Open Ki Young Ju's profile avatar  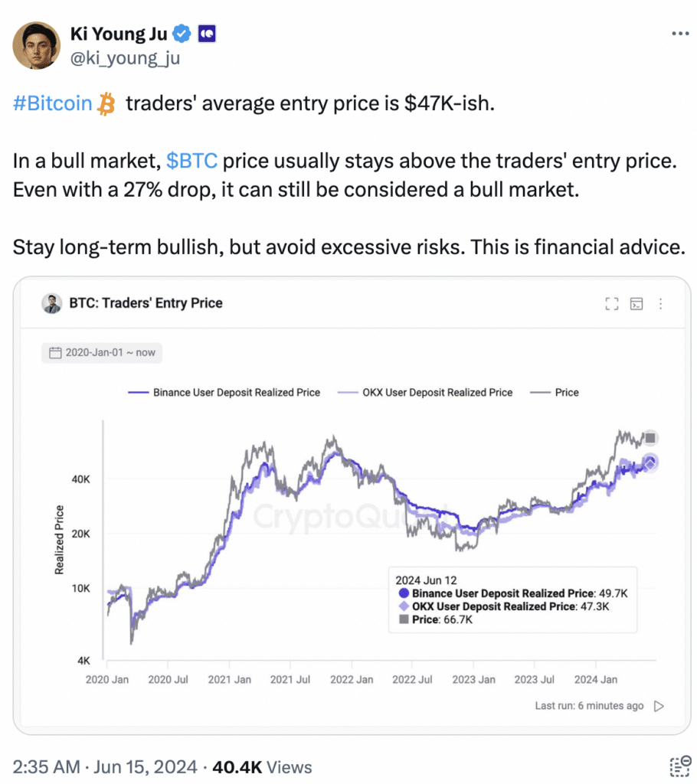point(37,45)
